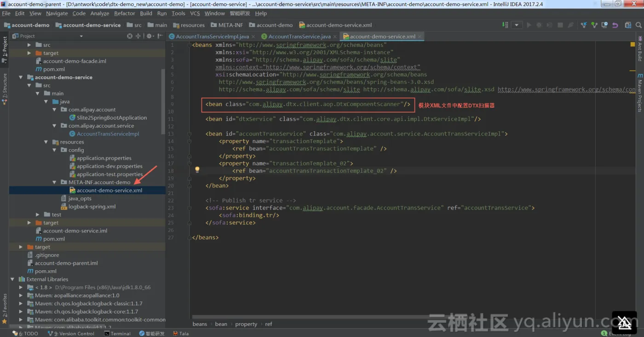This screenshot has height=337, width=644.
Task: Click the VCS Commit changes icon
Action: point(594,25)
